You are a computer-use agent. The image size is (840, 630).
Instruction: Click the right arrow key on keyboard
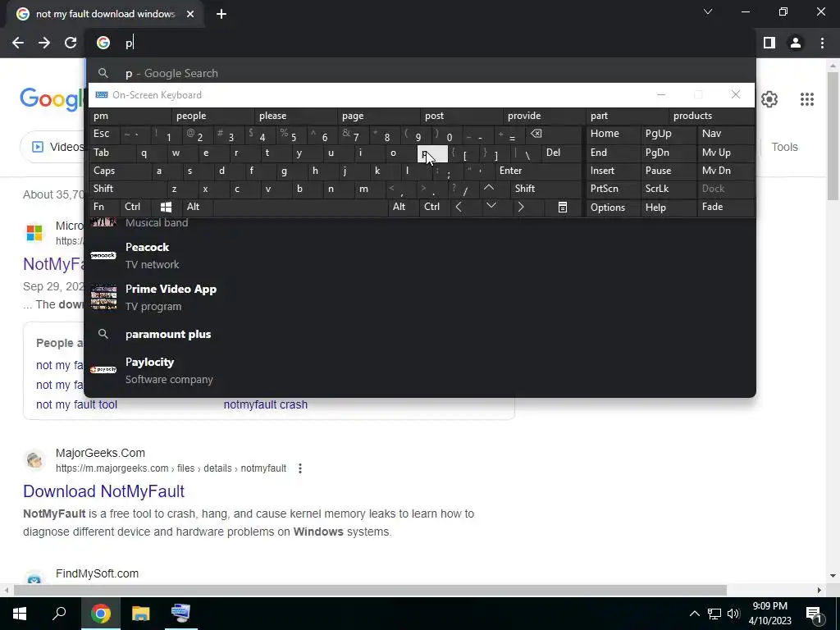tap(521, 207)
